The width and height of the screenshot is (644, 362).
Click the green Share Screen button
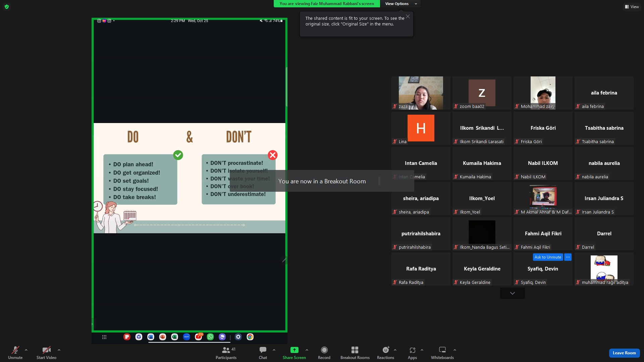(x=294, y=353)
